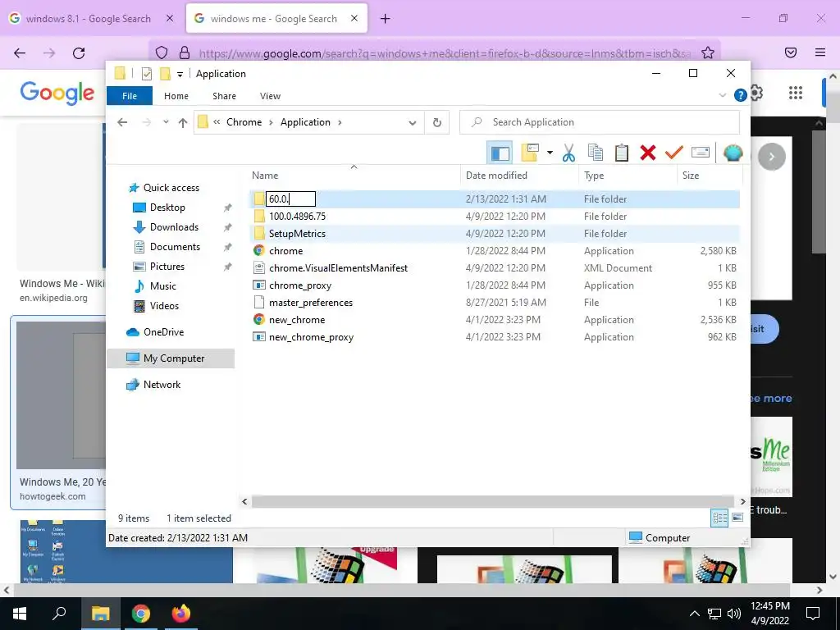Open the Share ribbon tab
This screenshot has height=630, width=840.
pyautogui.click(x=224, y=96)
